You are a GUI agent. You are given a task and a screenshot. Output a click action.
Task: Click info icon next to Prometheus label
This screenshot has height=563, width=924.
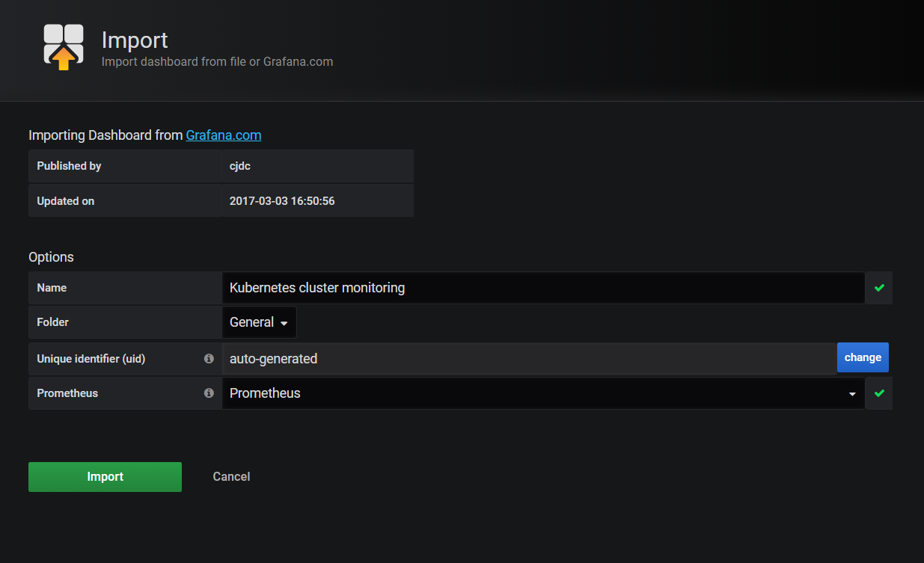coord(209,393)
